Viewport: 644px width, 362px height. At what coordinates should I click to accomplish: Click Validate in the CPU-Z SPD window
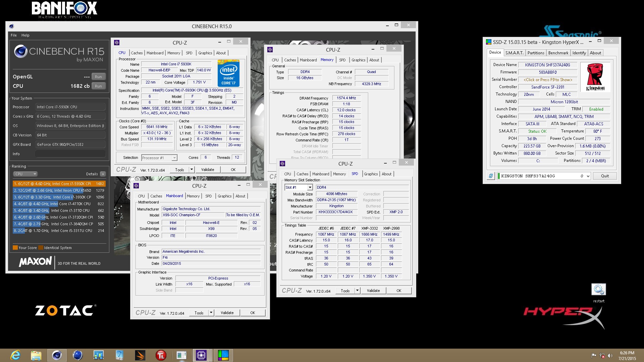[373, 291]
